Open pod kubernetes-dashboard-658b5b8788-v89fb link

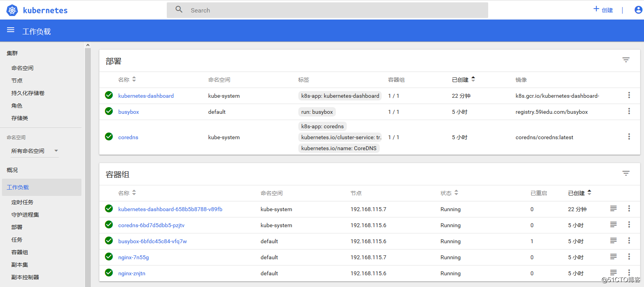170,209
